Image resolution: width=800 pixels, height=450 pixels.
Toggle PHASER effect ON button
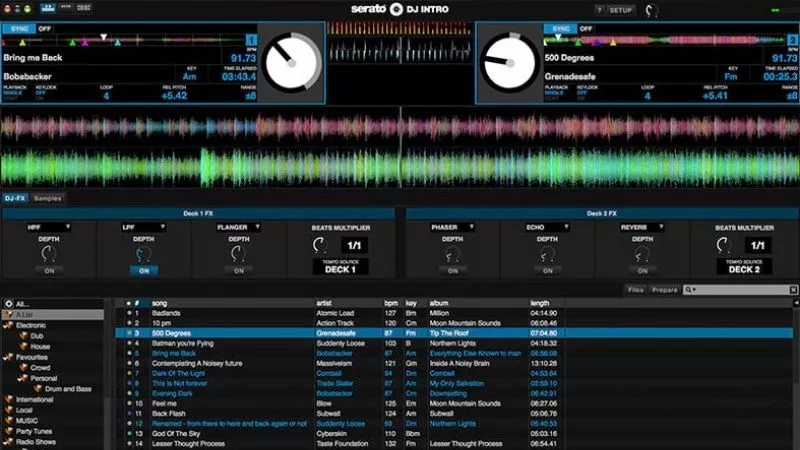coord(453,271)
